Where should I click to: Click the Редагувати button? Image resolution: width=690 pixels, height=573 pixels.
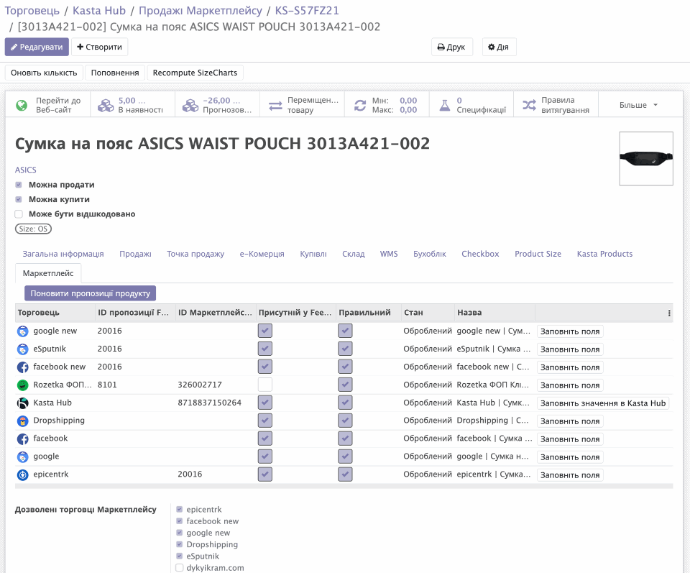37,47
